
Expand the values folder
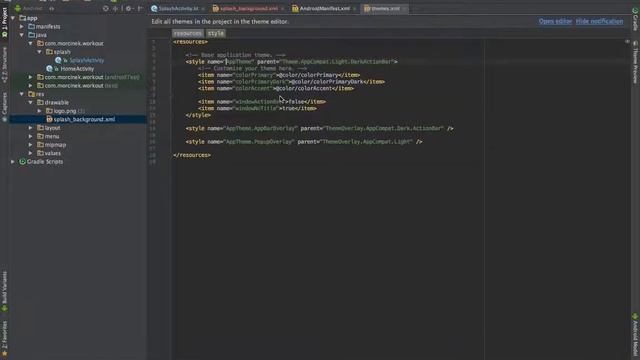point(31,153)
